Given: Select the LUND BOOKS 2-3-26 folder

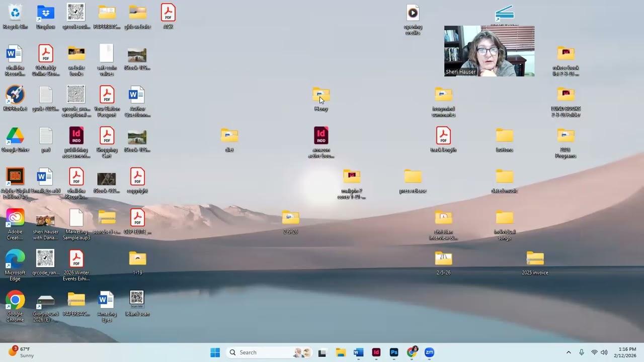Looking at the screenshot, I should pyautogui.click(x=566, y=102).
